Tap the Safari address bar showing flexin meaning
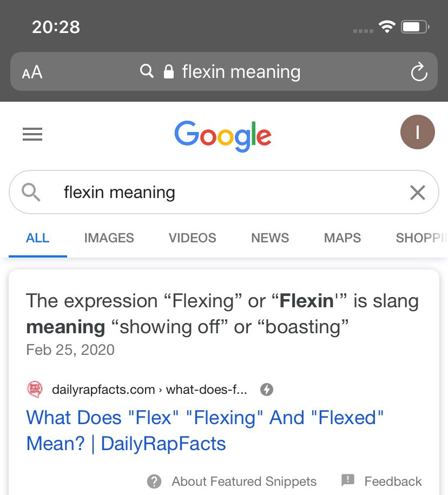This screenshot has width=448, height=495. pos(224,71)
